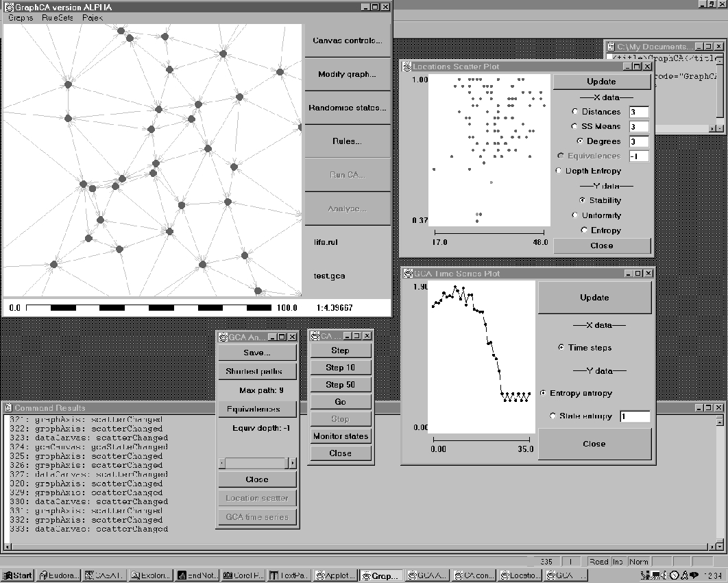Screen dimensions: 728x583
Task: Select State entropy radio option
Action: (x=553, y=416)
